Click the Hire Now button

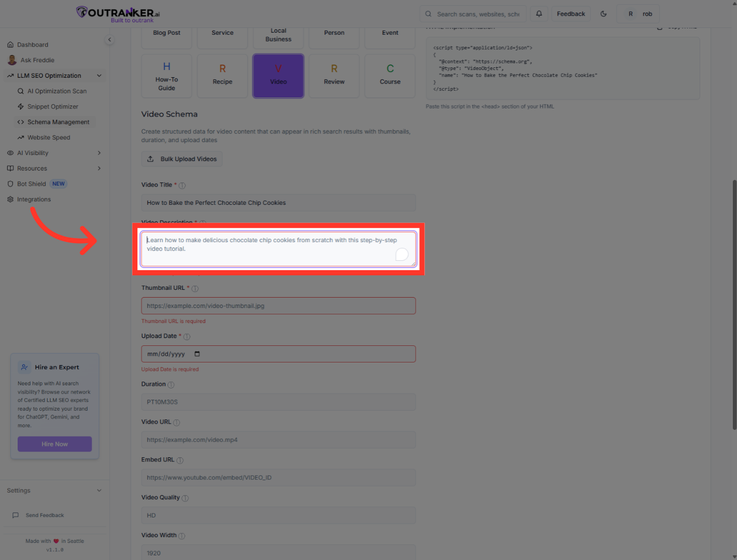pos(54,444)
